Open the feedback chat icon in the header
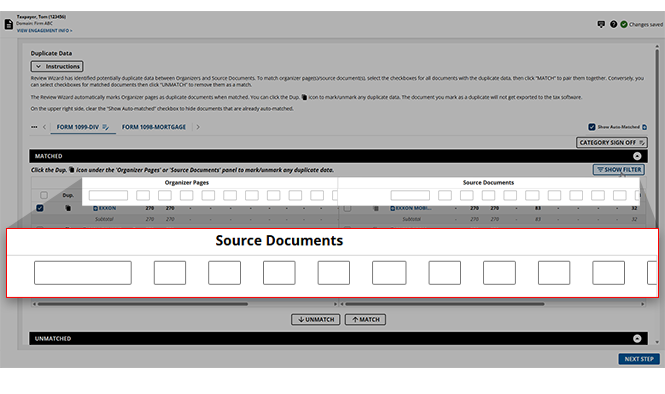 click(601, 24)
